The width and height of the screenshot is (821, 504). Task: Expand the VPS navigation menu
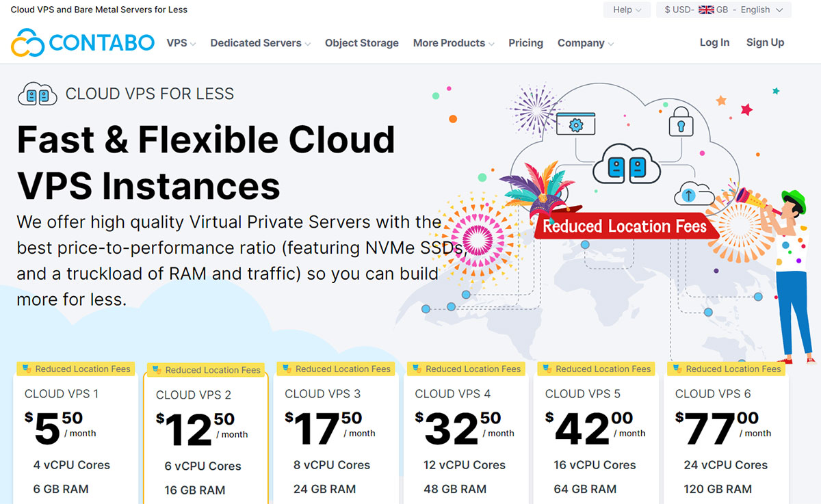coord(181,42)
